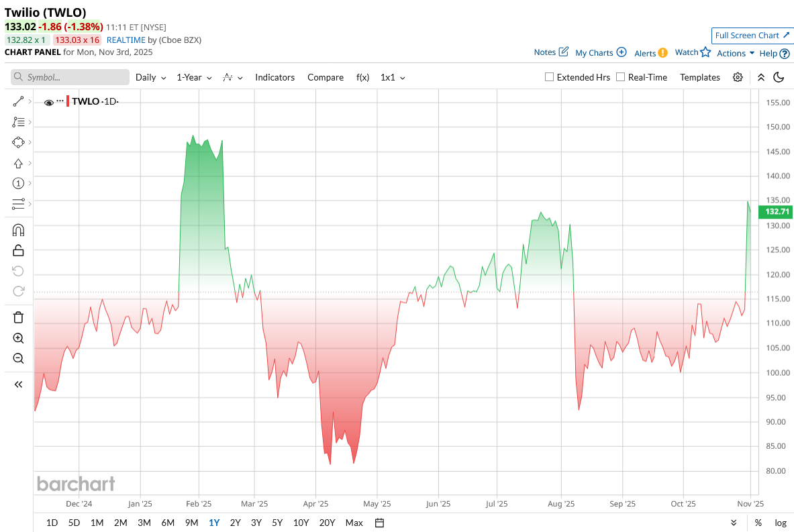The width and height of the screenshot is (794, 532).
Task: Collapse the drawing tools sidebar
Action: coord(18,384)
